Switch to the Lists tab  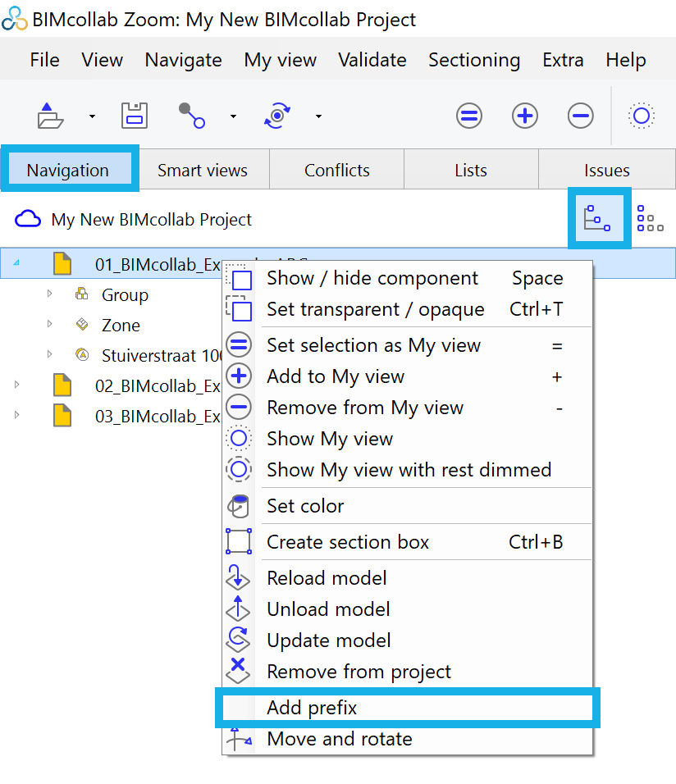(x=471, y=170)
